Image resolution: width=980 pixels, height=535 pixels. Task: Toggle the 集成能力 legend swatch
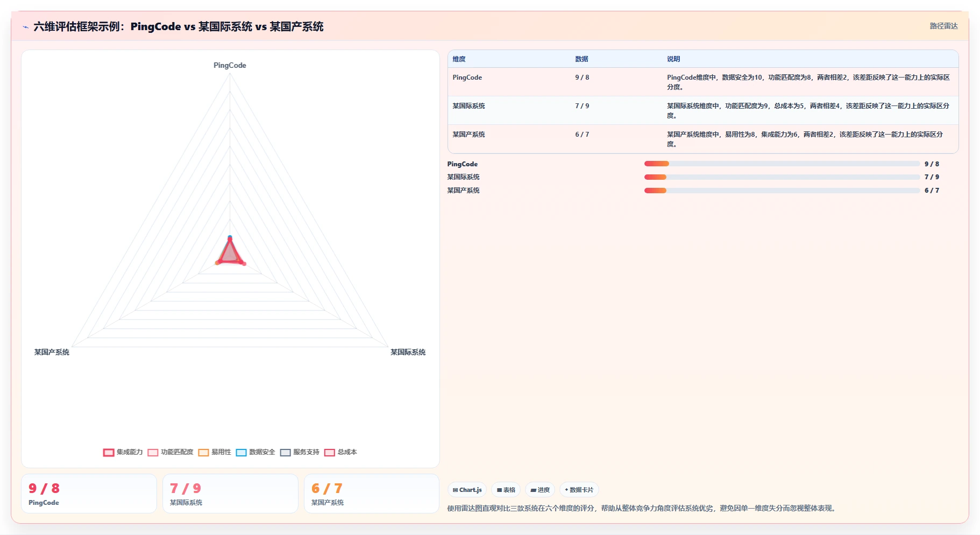(109, 452)
